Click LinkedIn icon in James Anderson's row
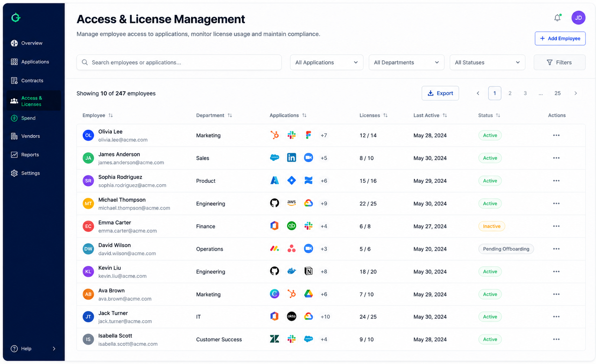This screenshot has height=364, width=596. (292, 158)
